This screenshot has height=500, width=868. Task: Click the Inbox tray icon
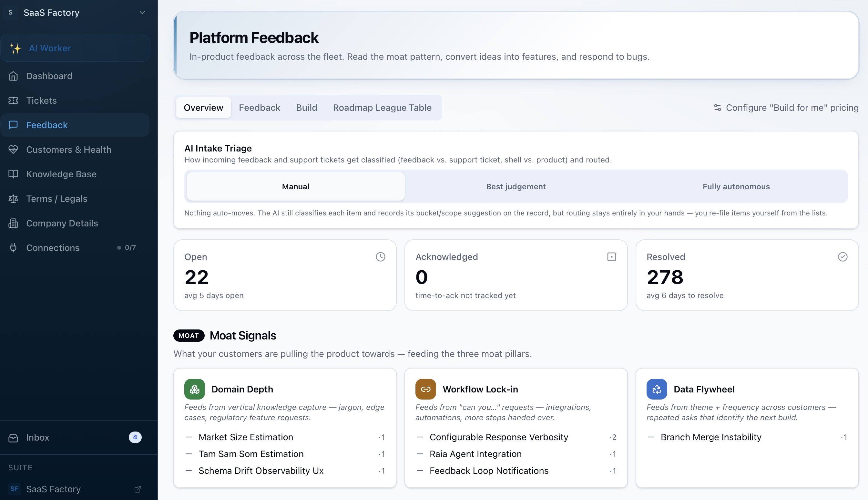click(13, 437)
